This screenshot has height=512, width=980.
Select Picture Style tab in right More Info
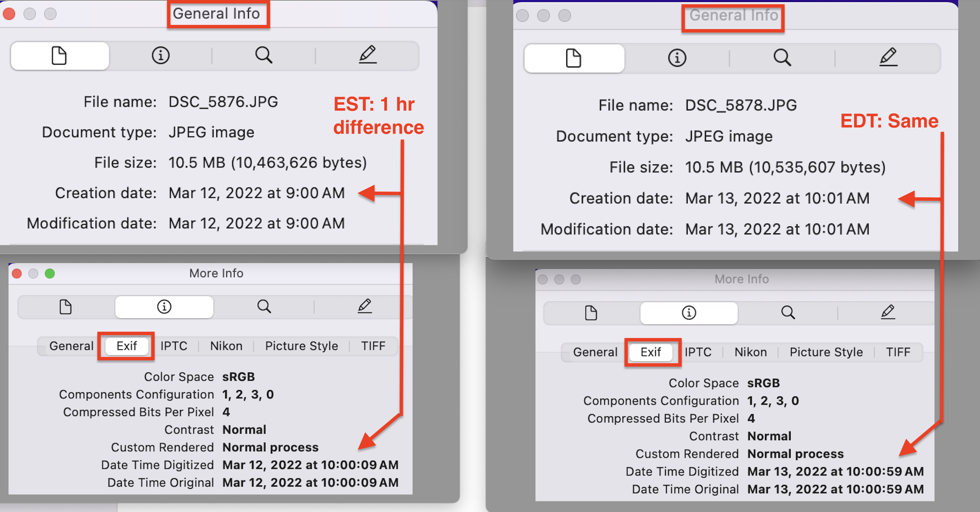826,352
